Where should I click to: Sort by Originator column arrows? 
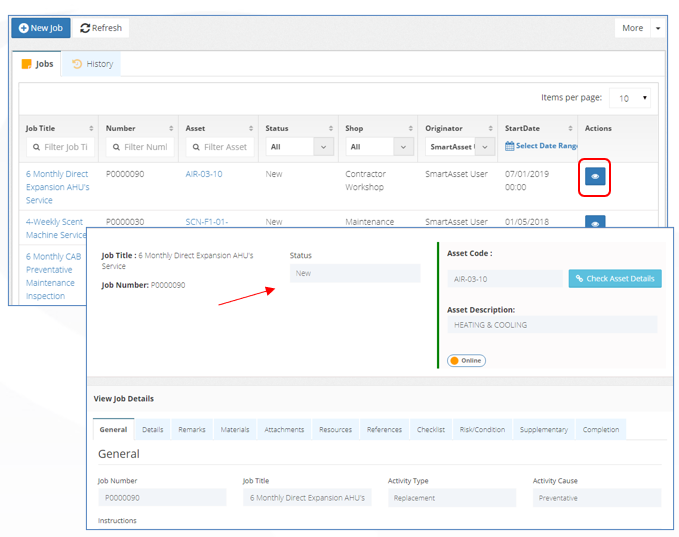490,128
